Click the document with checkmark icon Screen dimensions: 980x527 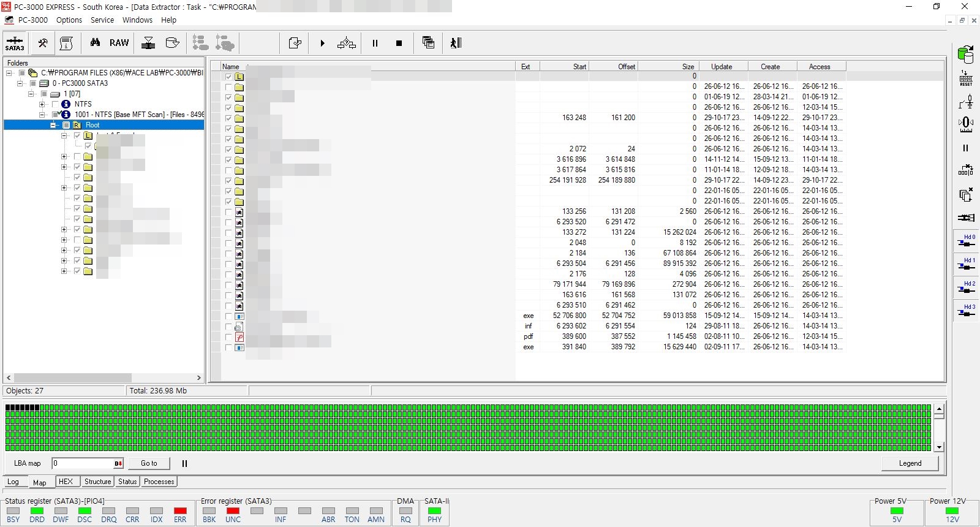pyautogui.click(x=295, y=43)
